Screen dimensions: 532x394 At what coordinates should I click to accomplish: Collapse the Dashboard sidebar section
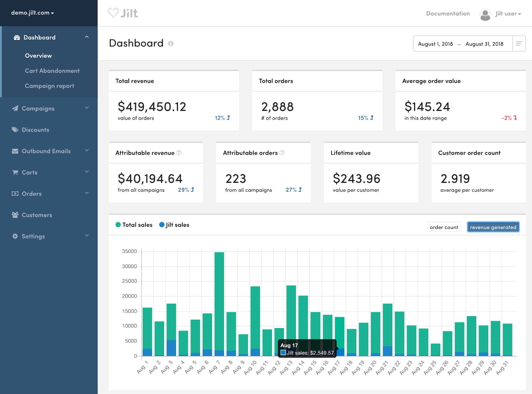click(87, 37)
